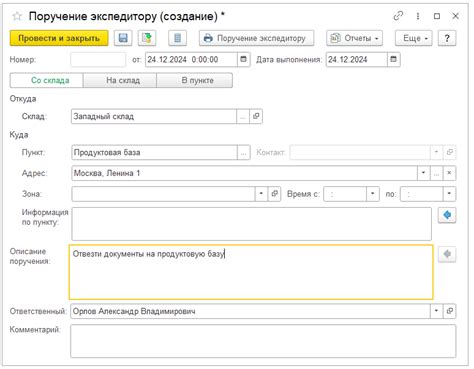Open help with question mark button
This screenshot has height=369, width=474.
coord(447,38)
